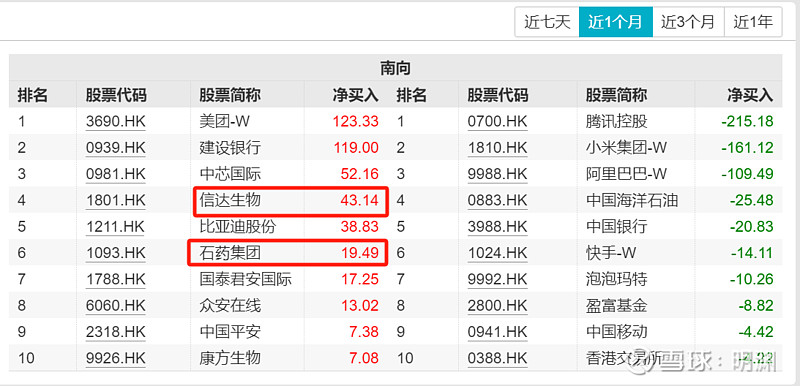Click the net buy value 123.33

(x=356, y=121)
